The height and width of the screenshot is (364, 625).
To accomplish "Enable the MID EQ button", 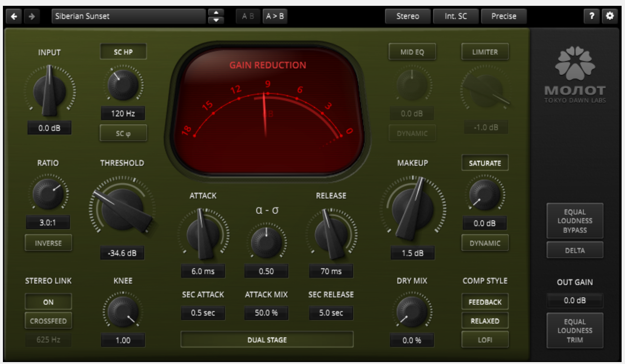I will [x=412, y=52].
